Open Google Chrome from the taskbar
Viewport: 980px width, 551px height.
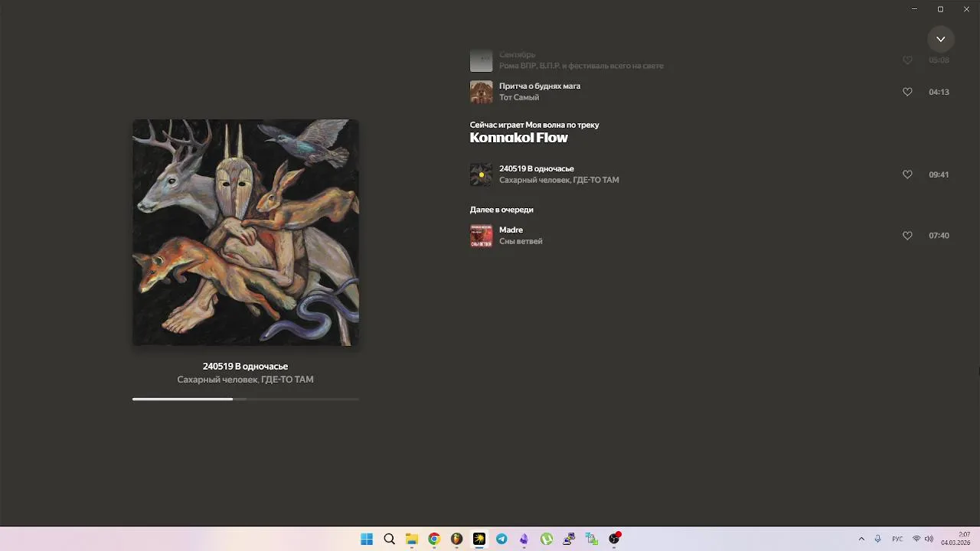tap(434, 539)
